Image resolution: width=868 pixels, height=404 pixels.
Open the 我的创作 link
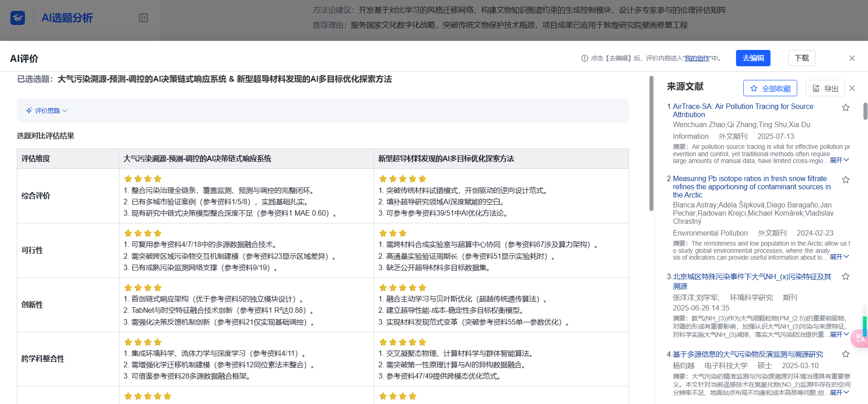click(697, 58)
